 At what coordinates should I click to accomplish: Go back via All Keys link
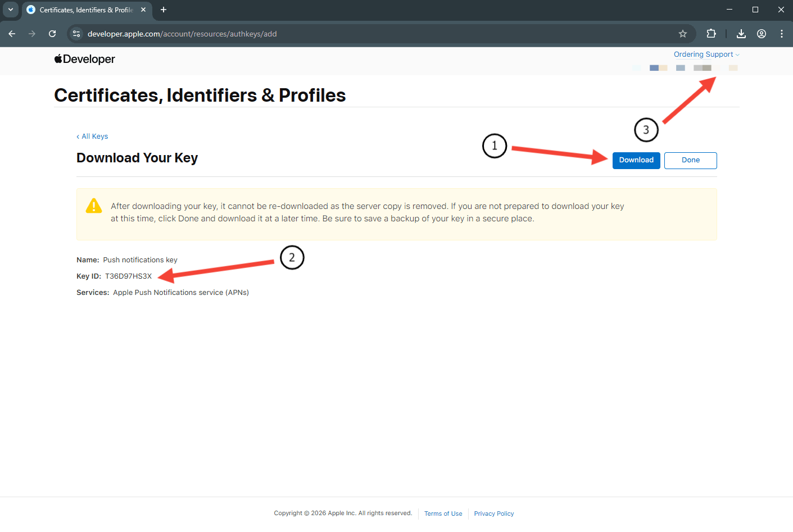click(92, 137)
